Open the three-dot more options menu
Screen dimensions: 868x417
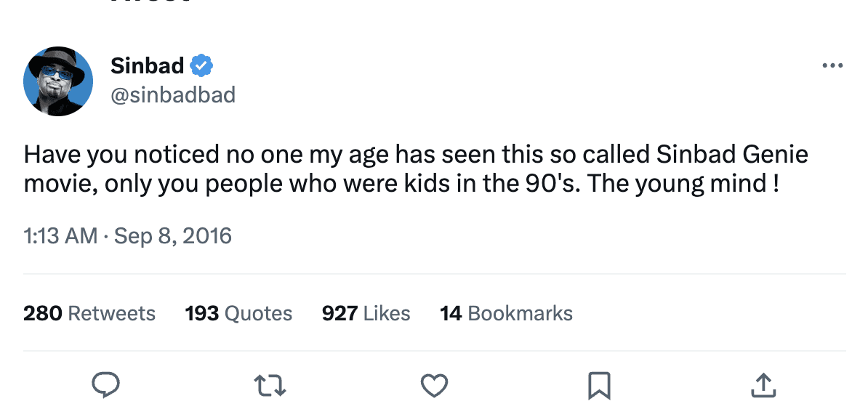pos(832,66)
